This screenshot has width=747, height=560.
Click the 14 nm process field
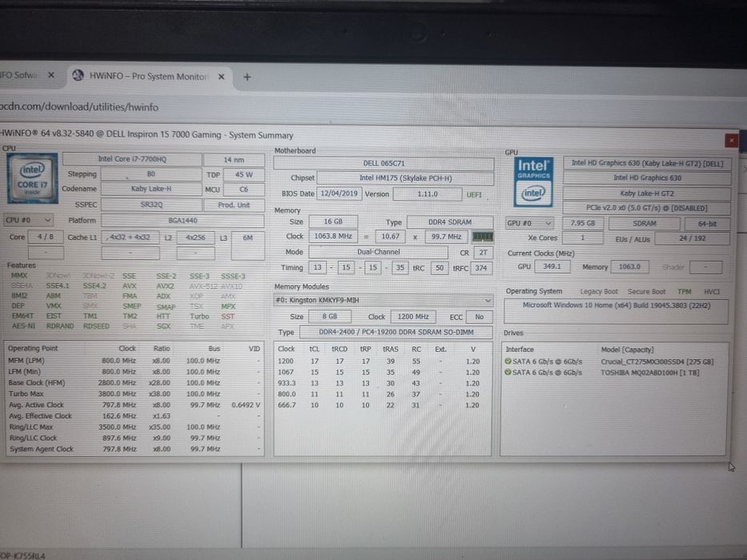pyautogui.click(x=234, y=160)
